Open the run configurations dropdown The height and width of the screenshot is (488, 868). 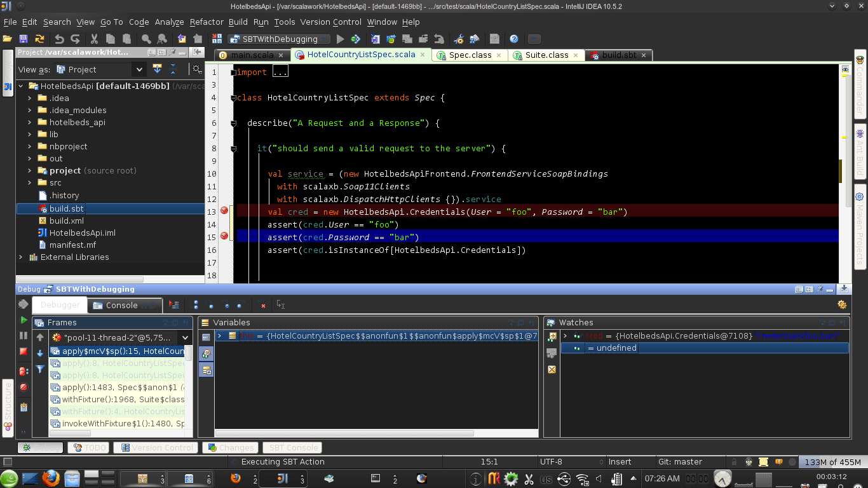(x=323, y=39)
